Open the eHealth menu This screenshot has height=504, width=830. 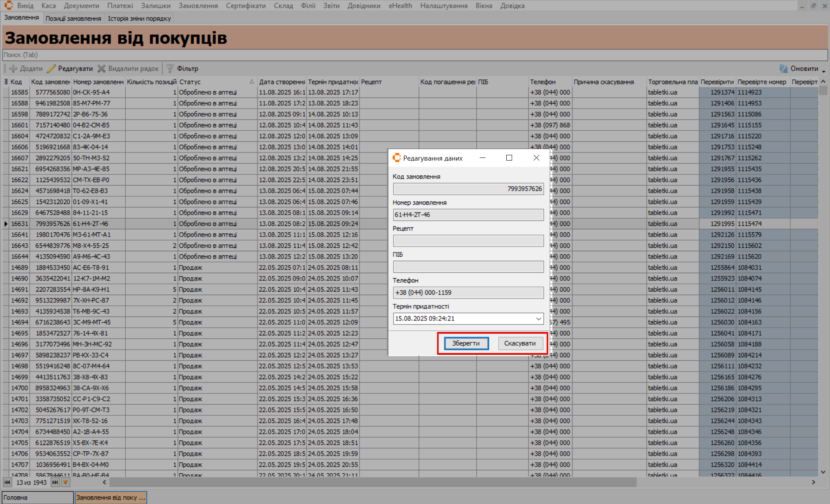coord(400,6)
